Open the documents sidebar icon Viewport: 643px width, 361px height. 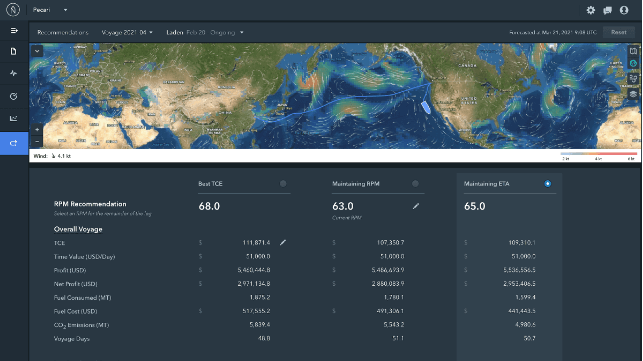tap(14, 51)
